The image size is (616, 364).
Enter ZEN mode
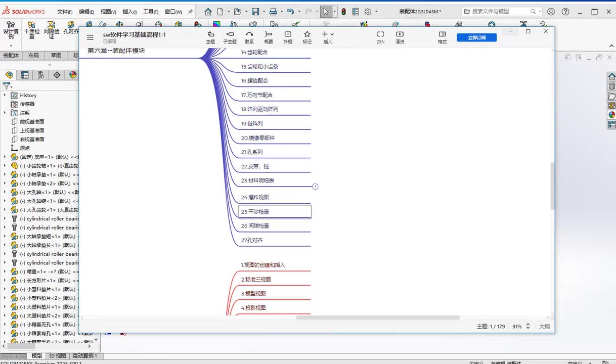click(x=380, y=37)
